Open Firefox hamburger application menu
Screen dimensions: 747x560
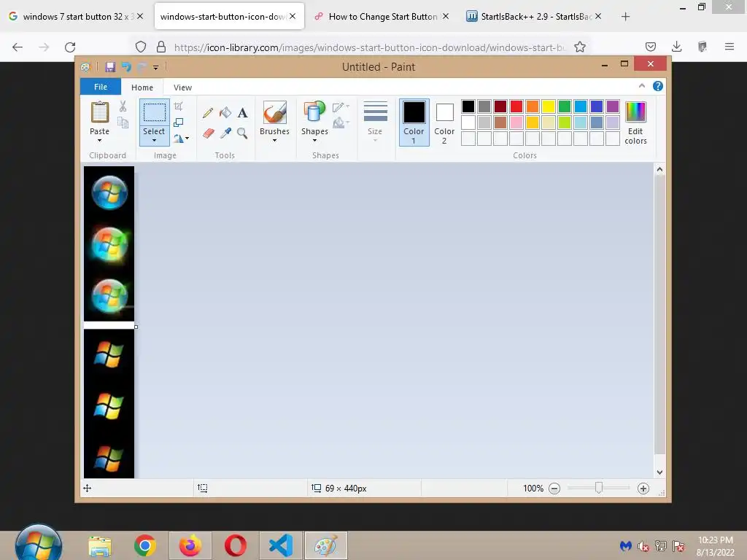pos(729,47)
